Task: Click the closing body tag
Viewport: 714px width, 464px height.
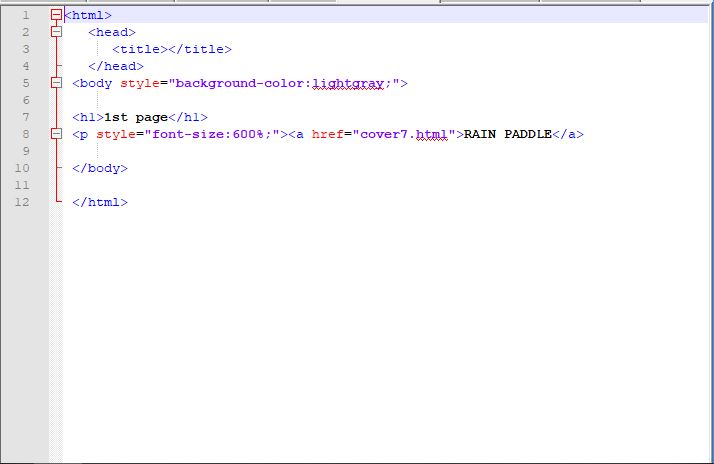Action: click(100, 168)
